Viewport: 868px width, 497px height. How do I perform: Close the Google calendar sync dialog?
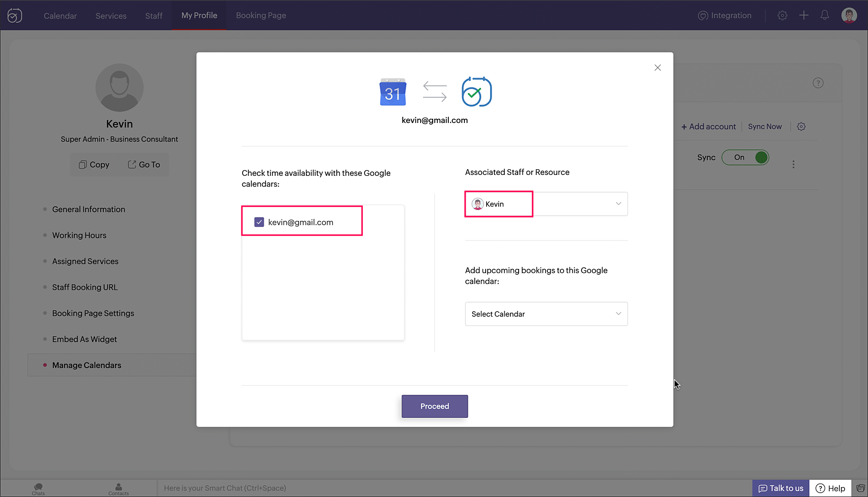pyautogui.click(x=658, y=68)
